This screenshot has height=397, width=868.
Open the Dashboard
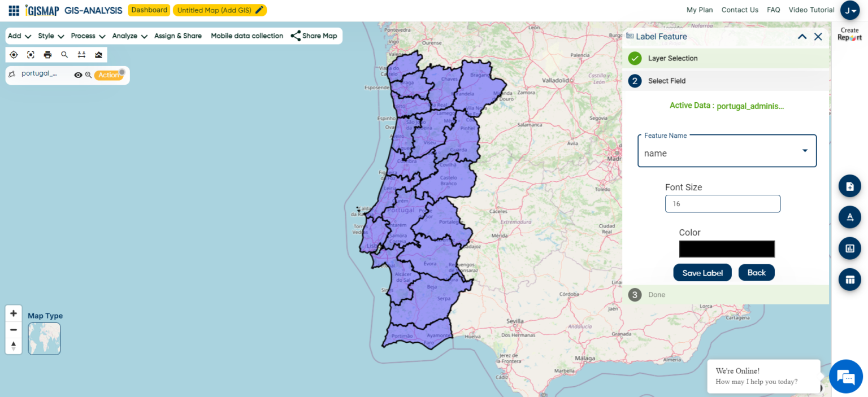click(149, 10)
